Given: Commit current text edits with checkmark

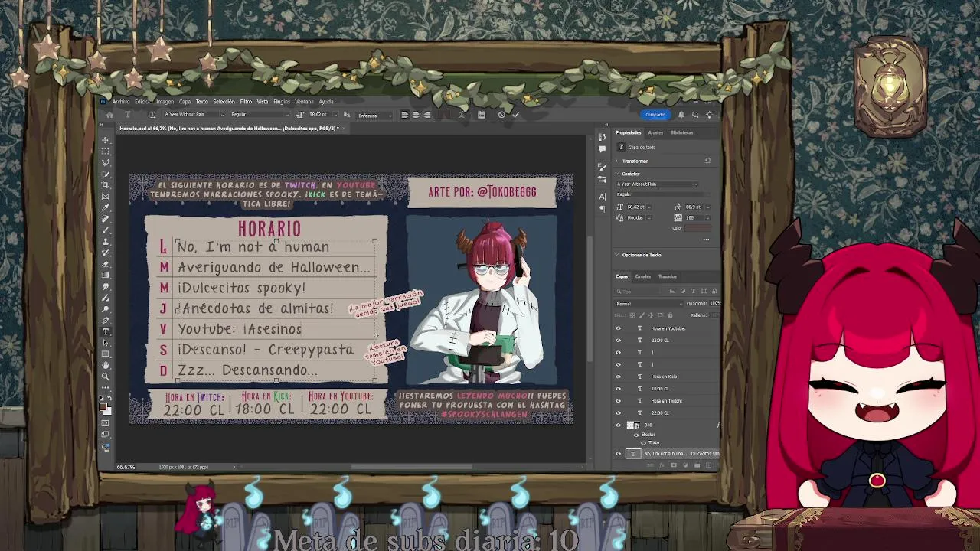Looking at the screenshot, I should point(515,115).
